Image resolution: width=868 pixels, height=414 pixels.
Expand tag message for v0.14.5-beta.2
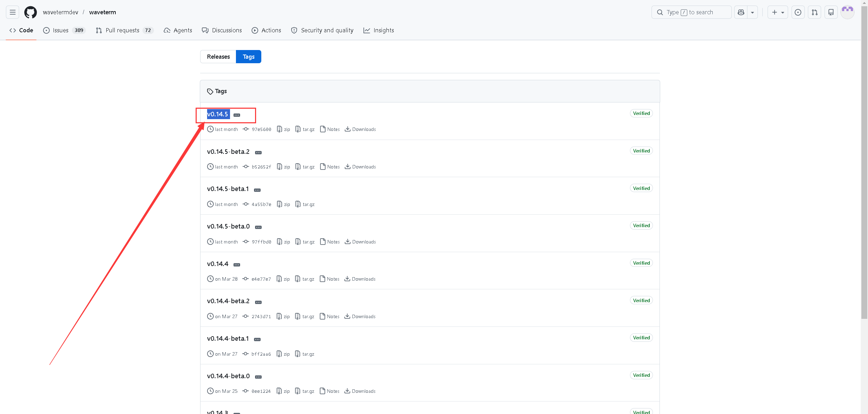tap(259, 152)
